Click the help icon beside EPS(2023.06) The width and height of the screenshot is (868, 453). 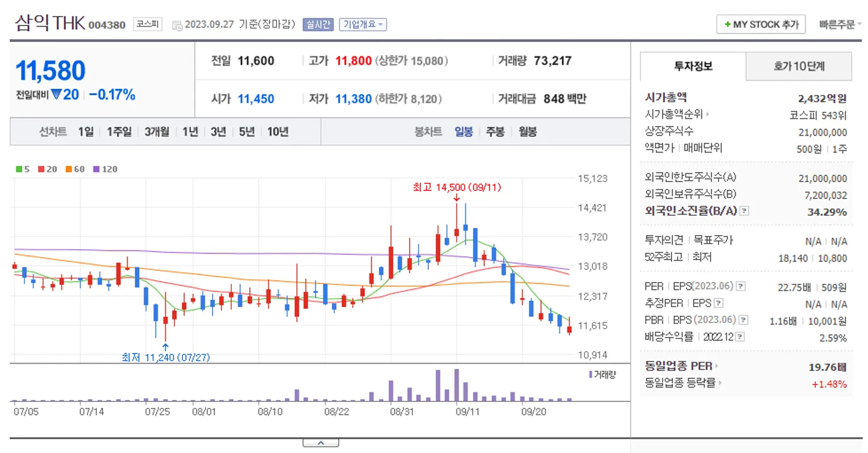click(x=741, y=287)
